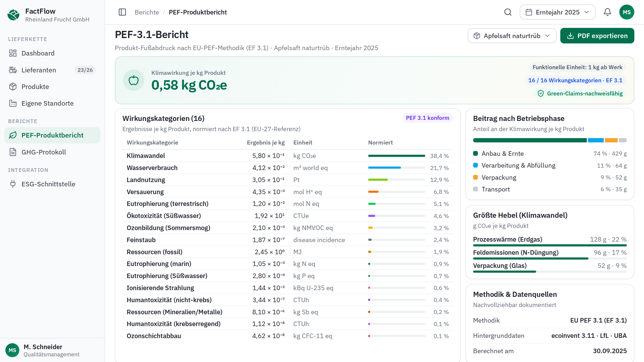
Task: Click the Normiert column header
Action: [380, 142]
